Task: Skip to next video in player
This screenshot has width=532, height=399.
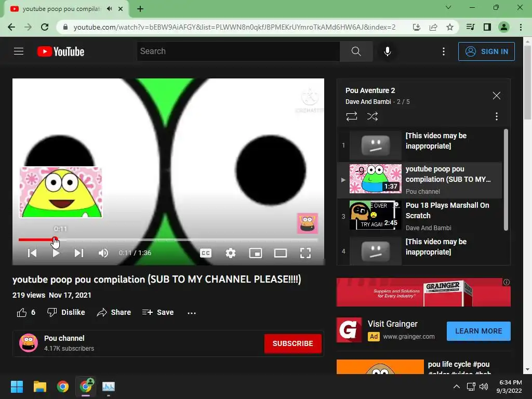Action: point(79,253)
